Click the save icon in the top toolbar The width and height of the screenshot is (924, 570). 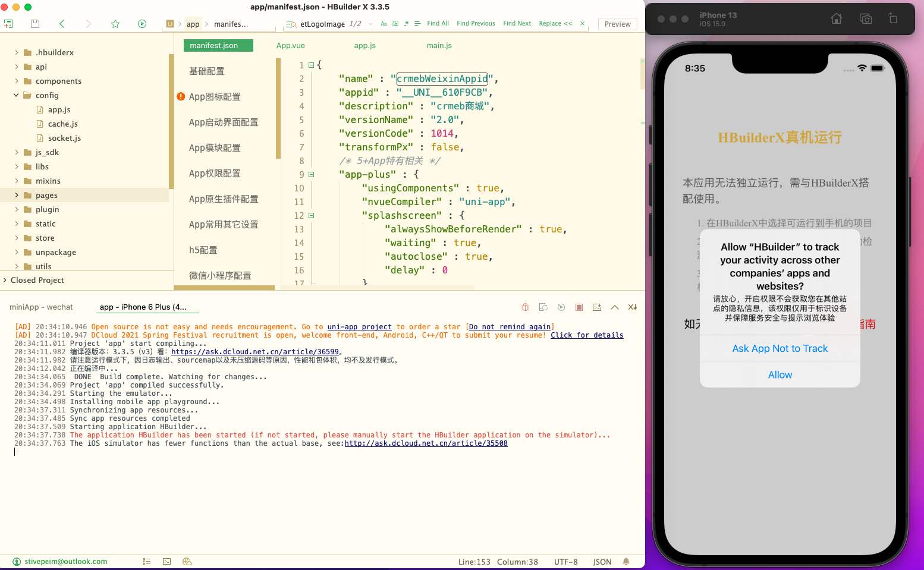click(x=34, y=23)
